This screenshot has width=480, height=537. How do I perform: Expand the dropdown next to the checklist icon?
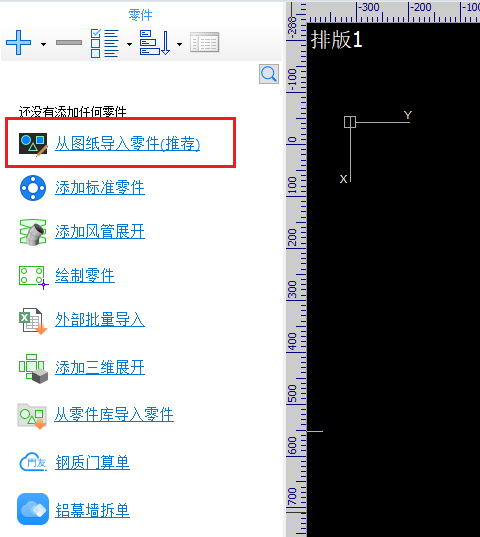pos(129,44)
